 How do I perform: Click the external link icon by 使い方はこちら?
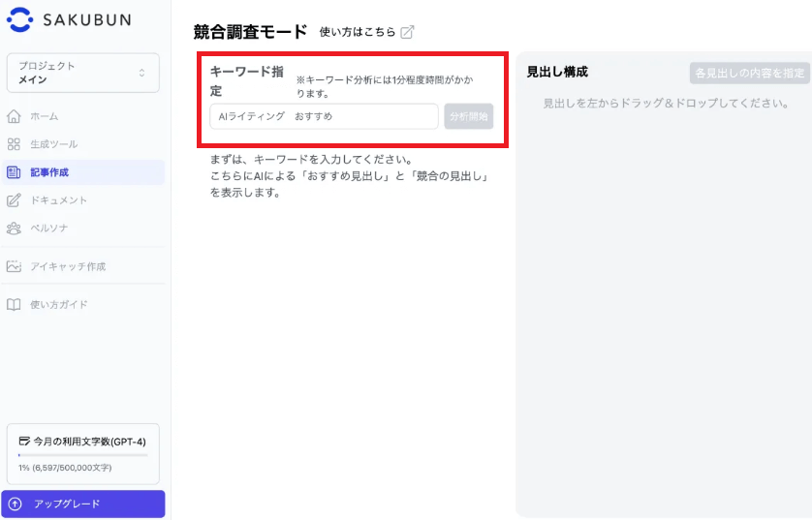click(408, 32)
